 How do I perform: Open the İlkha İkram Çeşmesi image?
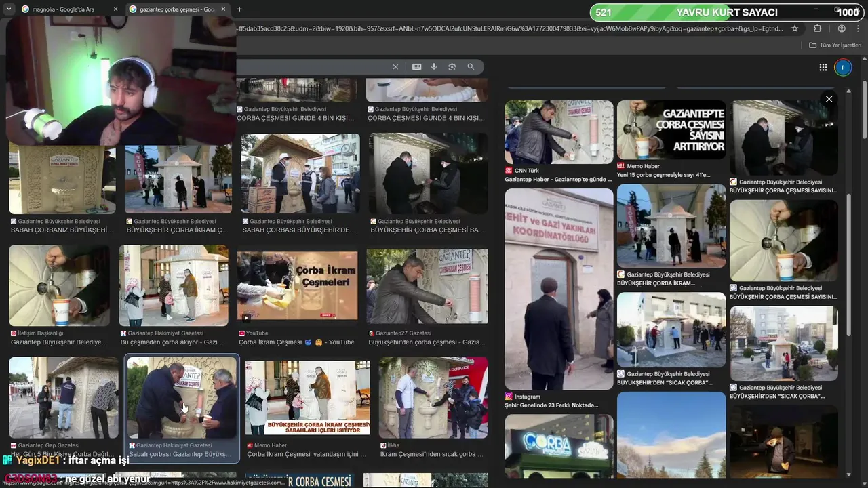tap(433, 398)
